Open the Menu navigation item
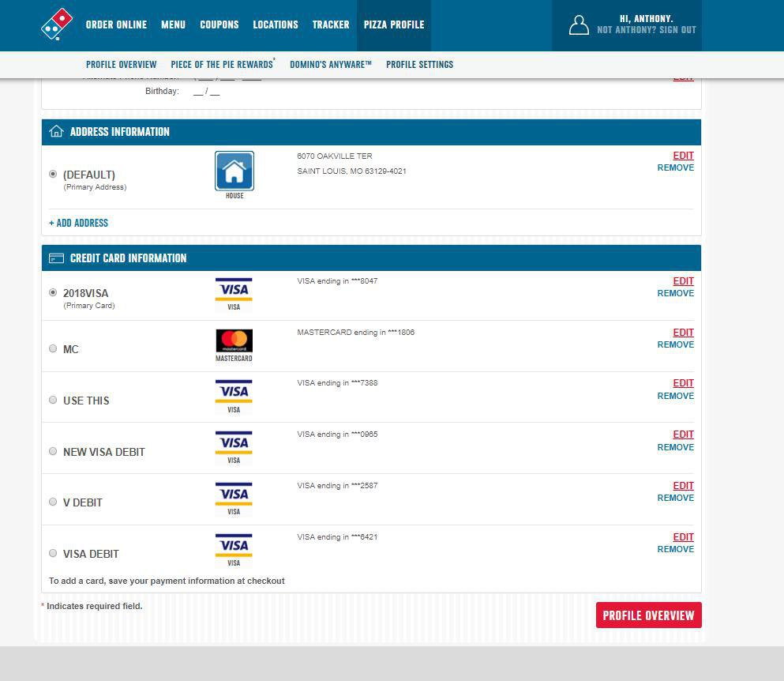The width and height of the screenshot is (784, 681). point(173,24)
